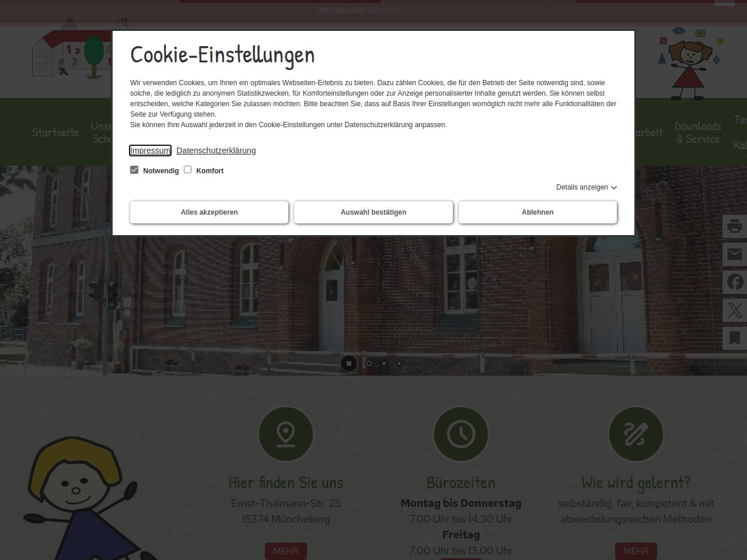747x560 pixels.
Task: Expand Details anzeigen section
Action: 586,187
